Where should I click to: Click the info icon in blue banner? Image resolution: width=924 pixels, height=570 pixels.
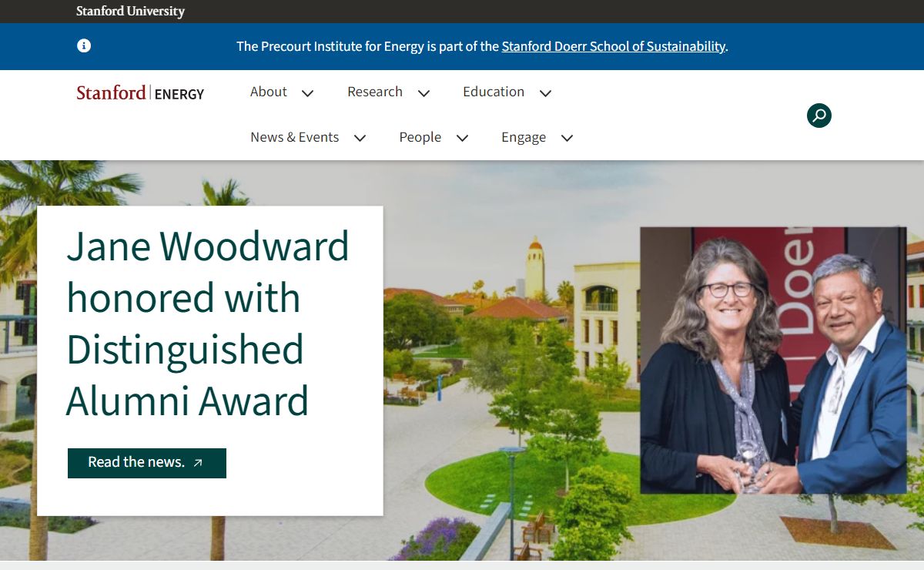point(84,45)
